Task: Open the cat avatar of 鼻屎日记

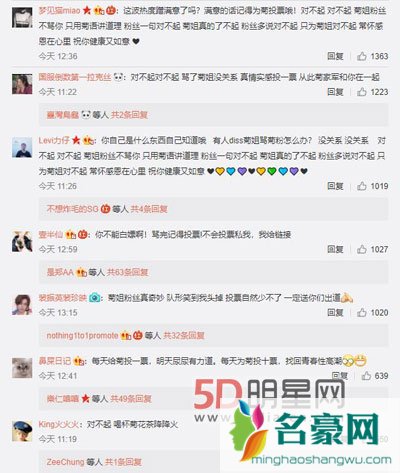Action: [x=22, y=368]
